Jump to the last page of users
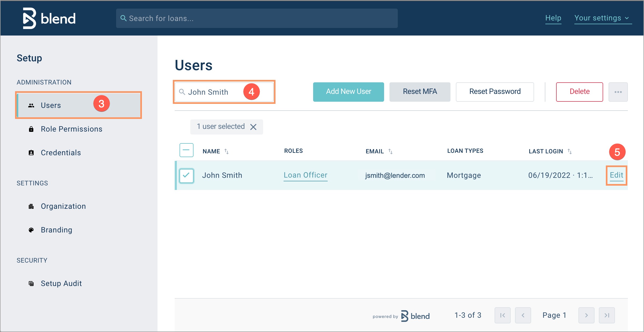644x332 pixels. pyautogui.click(x=607, y=315)
